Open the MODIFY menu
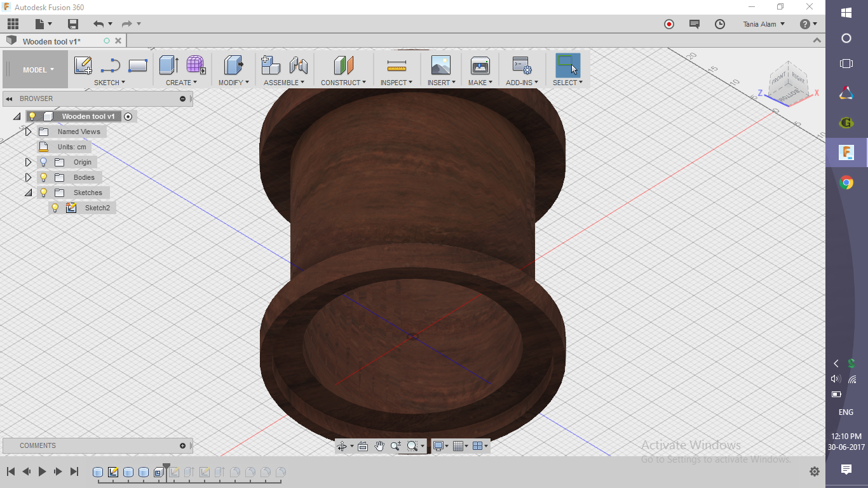The image size is (868, 488). pos(234,83)
